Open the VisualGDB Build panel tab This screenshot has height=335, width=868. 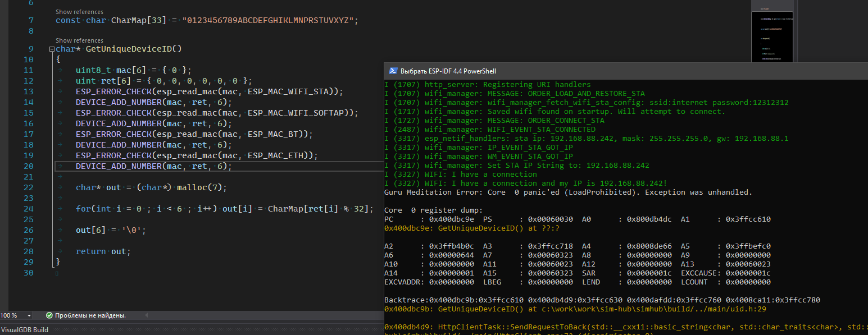(25, 329)
